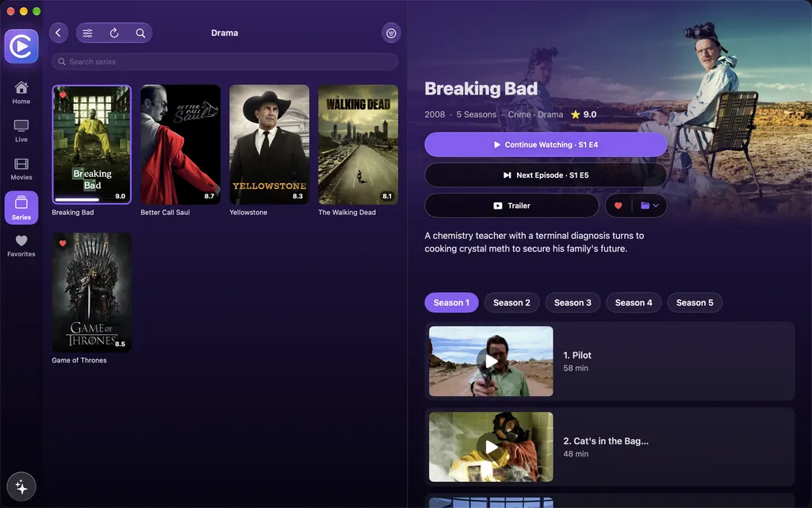Screen dimensions: 812x508
Task: Play episode 1 Pilot thumbnail
Action: [491, 361]
